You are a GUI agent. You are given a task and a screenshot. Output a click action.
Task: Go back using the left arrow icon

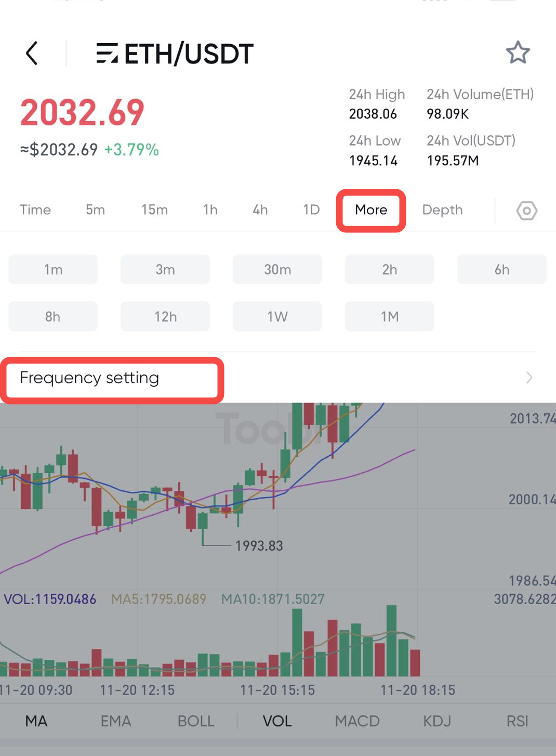pyautogui.click(x=32, y=53)
